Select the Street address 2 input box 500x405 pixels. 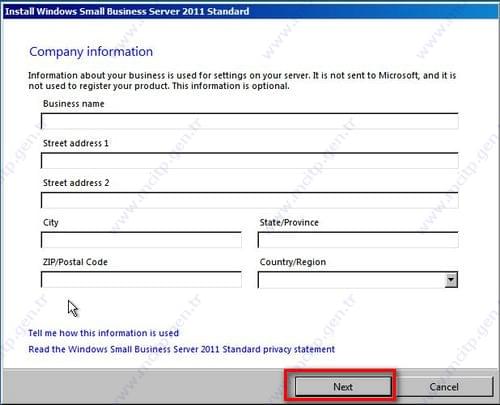(x=250, y=200)
